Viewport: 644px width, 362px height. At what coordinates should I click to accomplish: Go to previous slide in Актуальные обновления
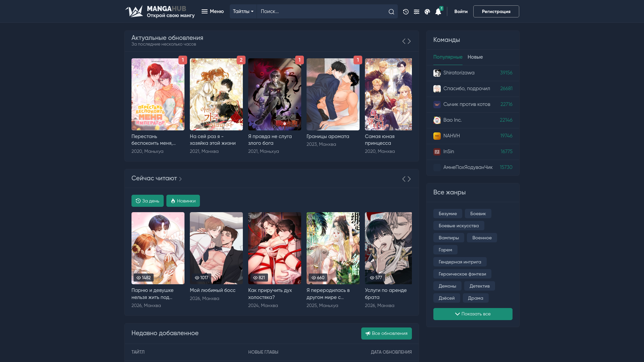(404, 41)
